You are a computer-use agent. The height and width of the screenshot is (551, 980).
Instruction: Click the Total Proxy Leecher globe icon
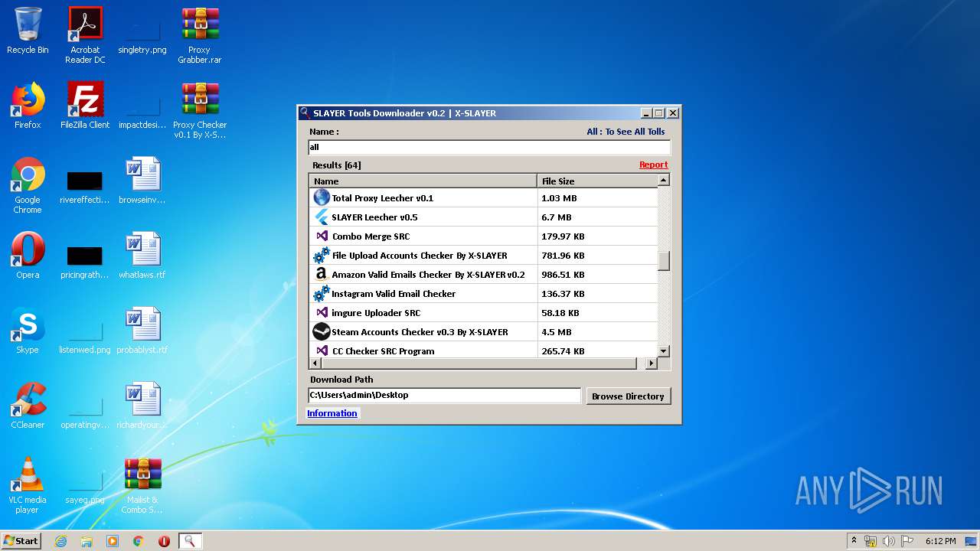coord(322,197)
